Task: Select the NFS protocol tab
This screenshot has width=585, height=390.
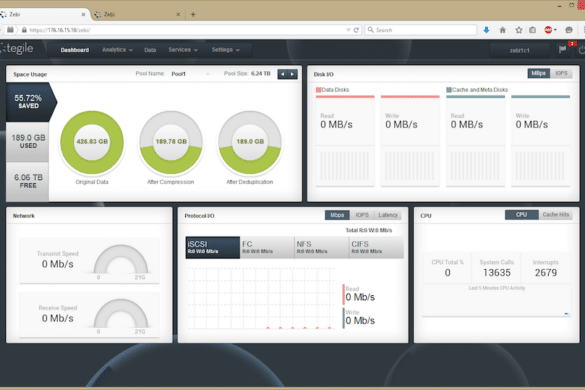Action: [322, 247]
